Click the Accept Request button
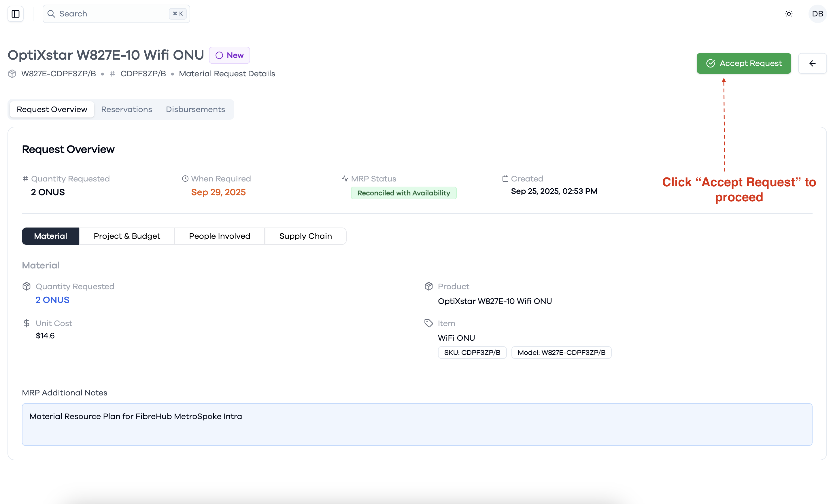The height and width of the screenshot is (504, 831). pos(744,63)
